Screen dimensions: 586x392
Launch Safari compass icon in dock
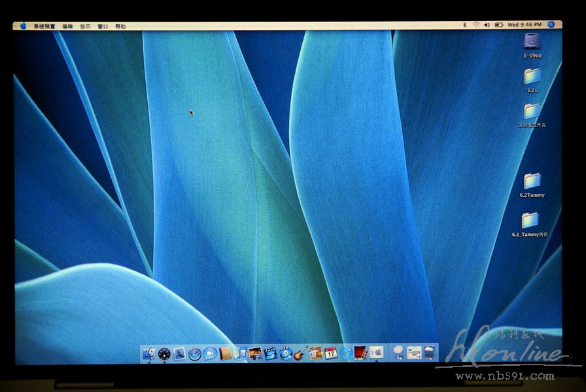[x=195, y=354]
